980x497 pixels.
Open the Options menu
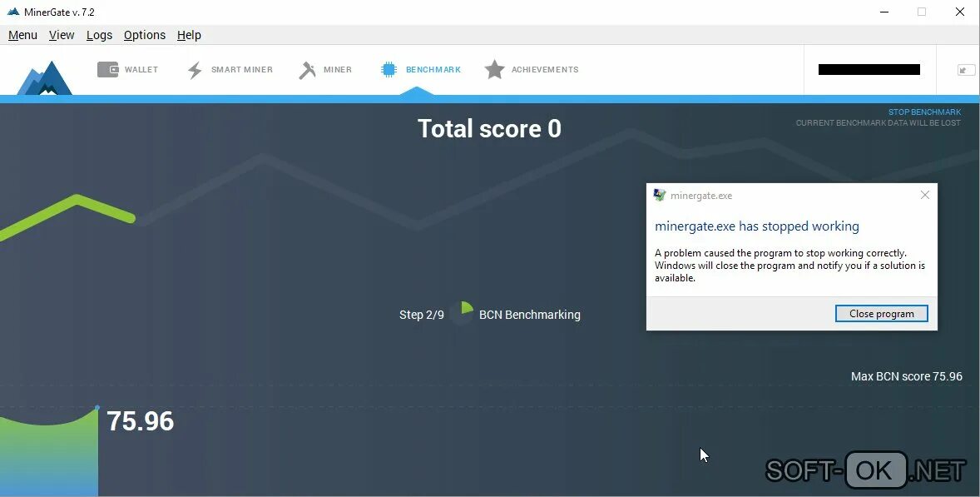click(145, 35)
